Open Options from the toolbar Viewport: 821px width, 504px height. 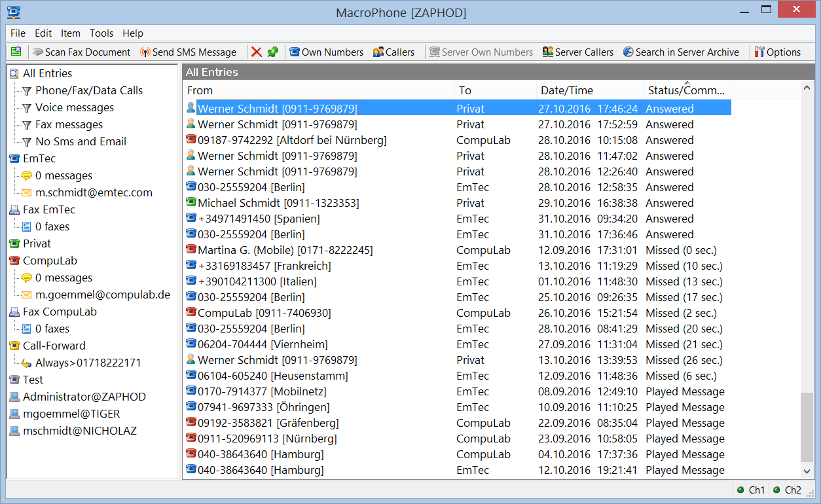coord(777,52)
